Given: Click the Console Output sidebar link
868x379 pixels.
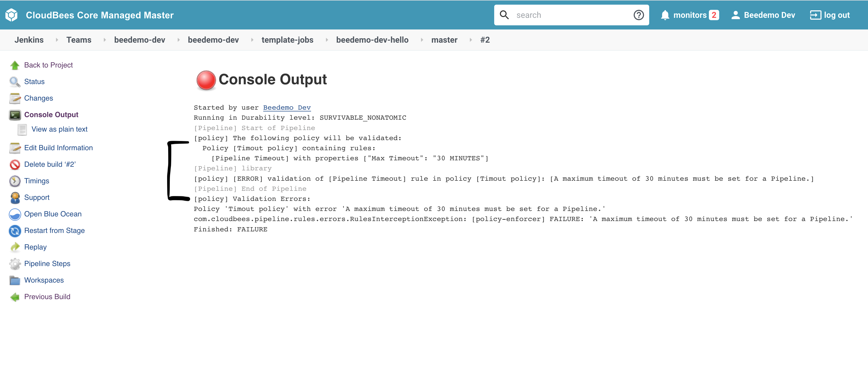Looking at the screenshot, I should coord(51,115).
